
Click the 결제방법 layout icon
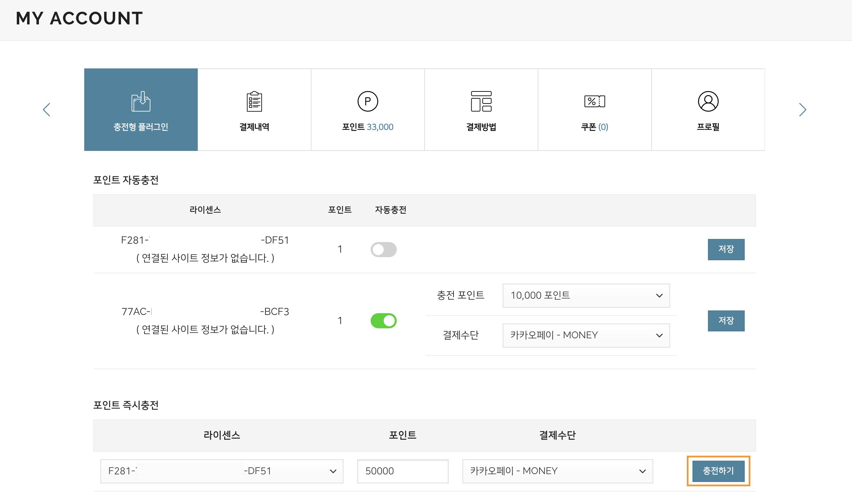pyautogui.click(x=481, y=101)
